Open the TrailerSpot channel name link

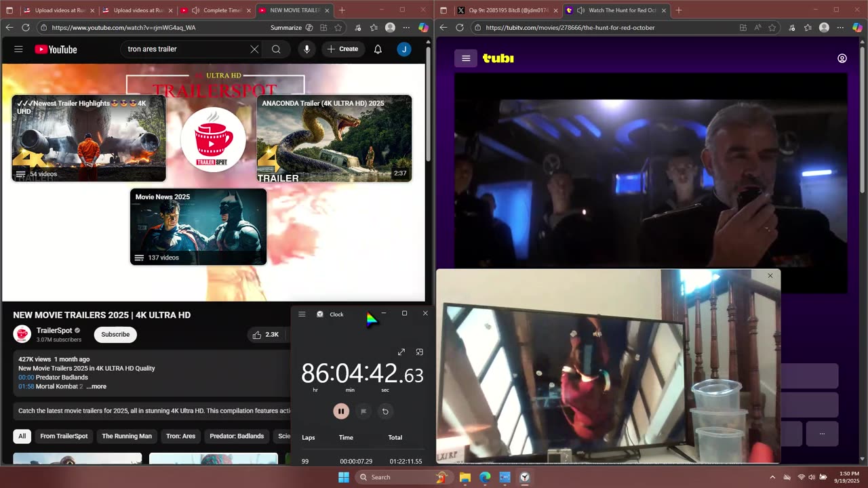(x=54, y=330)
